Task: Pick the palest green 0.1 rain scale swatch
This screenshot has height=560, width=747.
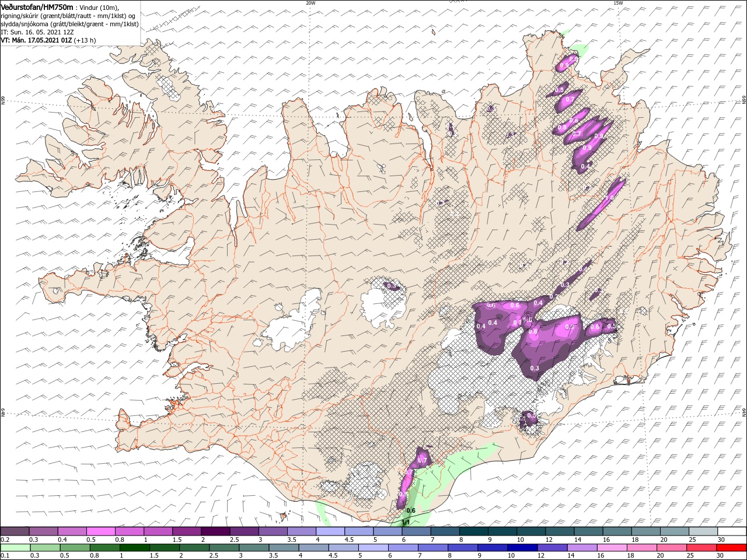Action: [x=15, y=548]
